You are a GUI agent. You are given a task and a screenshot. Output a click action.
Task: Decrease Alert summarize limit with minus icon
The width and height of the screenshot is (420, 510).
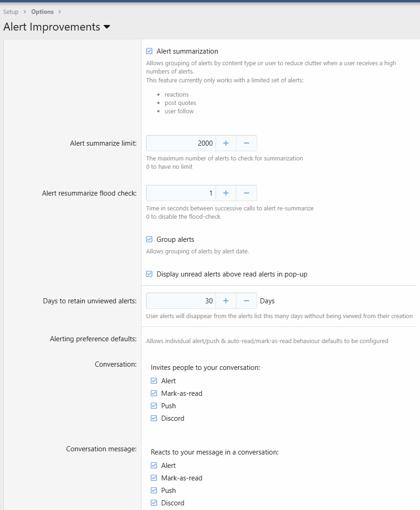tap(247, 143)
